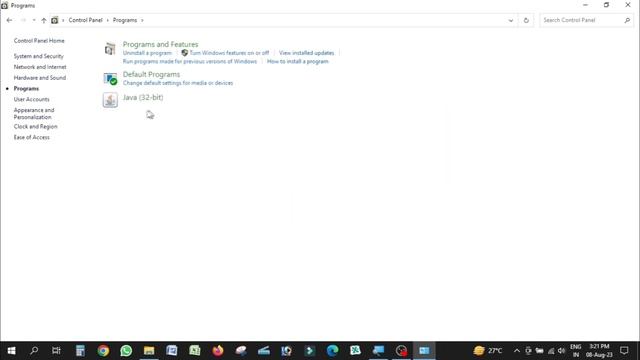Open the weather widget showing 27°C
This screenshot has width=640, height=360.
[x=488, y=351]
